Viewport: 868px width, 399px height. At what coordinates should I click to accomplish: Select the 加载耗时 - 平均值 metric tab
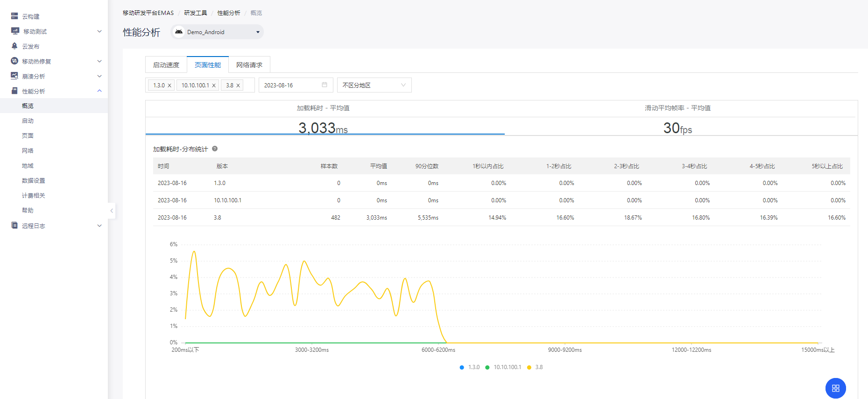coord(323,118)
